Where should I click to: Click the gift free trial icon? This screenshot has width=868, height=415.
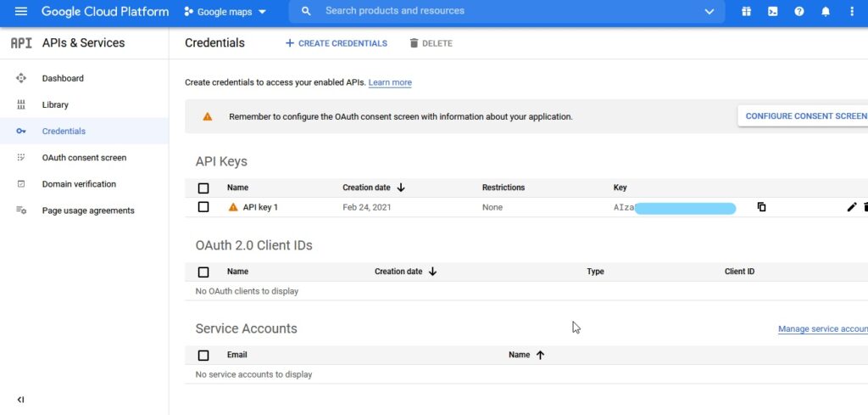(746, 12)
